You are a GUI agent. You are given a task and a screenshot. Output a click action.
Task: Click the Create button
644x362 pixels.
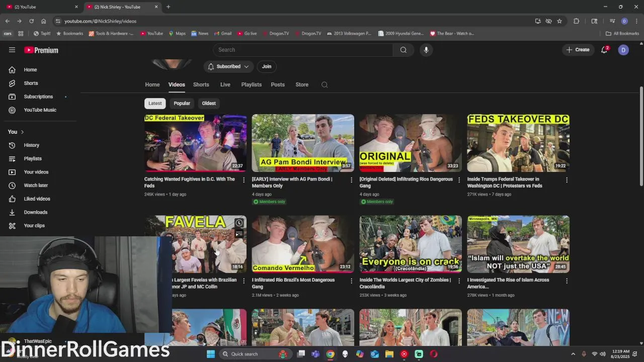click(x=578, y=50)
